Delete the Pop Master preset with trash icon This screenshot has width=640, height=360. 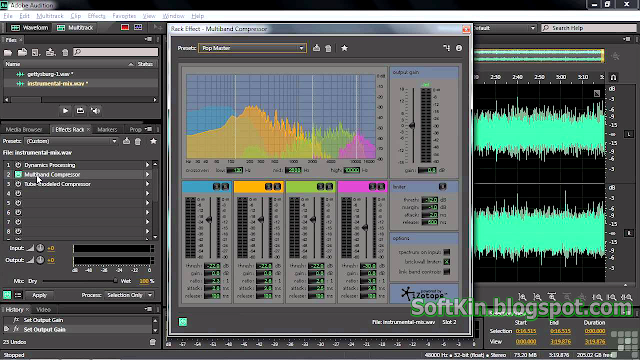(x=328, y=48)
